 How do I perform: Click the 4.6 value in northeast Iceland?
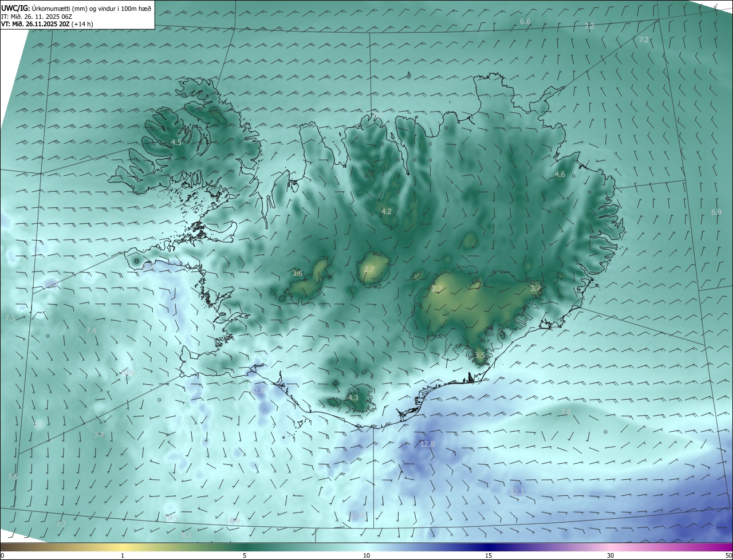click(x=560, y=174)
